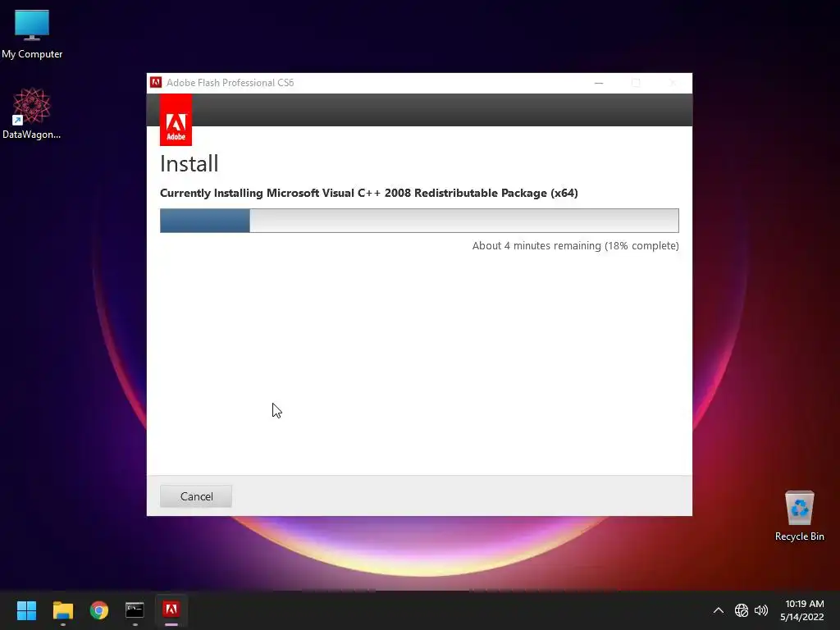Open the network status tray icon

coord(742,610)
